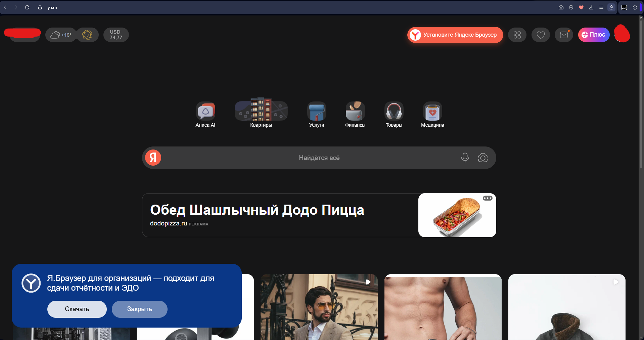The image size is (644, 340).
Task: Open the shield privacy protection icon
Action: 571,7
